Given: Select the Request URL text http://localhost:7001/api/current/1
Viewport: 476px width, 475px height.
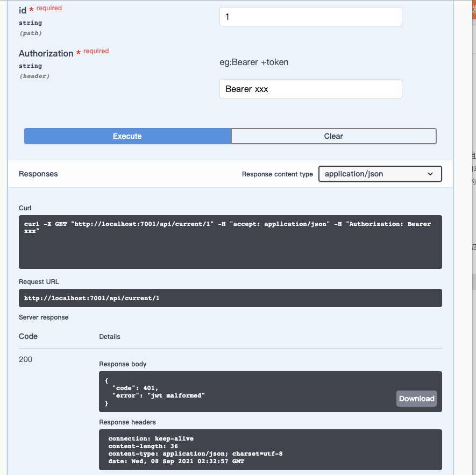Looking at the screenshot, I should point(91,298).
